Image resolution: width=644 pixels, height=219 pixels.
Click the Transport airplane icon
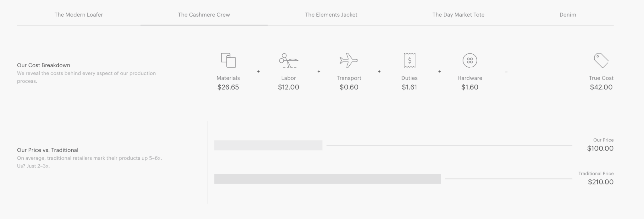pos(349,61)
